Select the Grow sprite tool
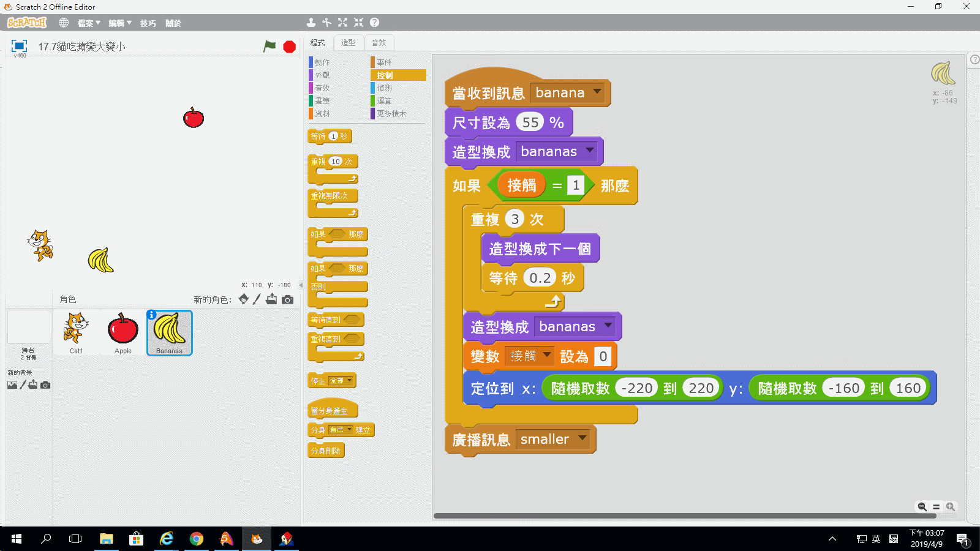Viewport: 980px width, 551px height. tap(342, 23)
